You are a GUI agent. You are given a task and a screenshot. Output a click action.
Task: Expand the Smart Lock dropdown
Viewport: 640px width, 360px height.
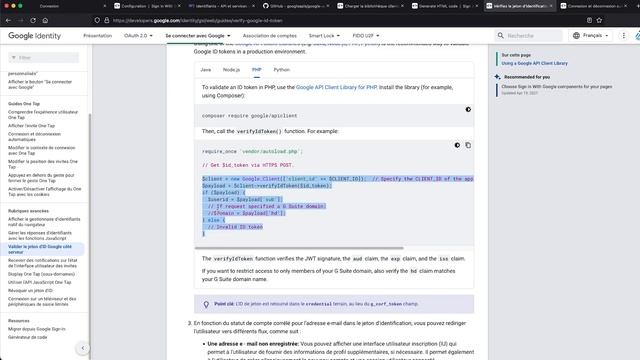[x=324, y=36]
